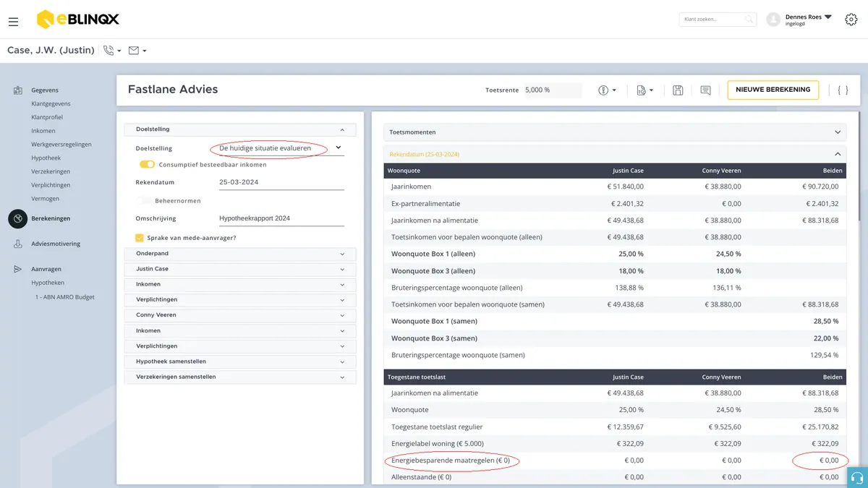Open the hamburger navigation menu
The width and height of the screenshot is (868, 488).
[14, 22]
